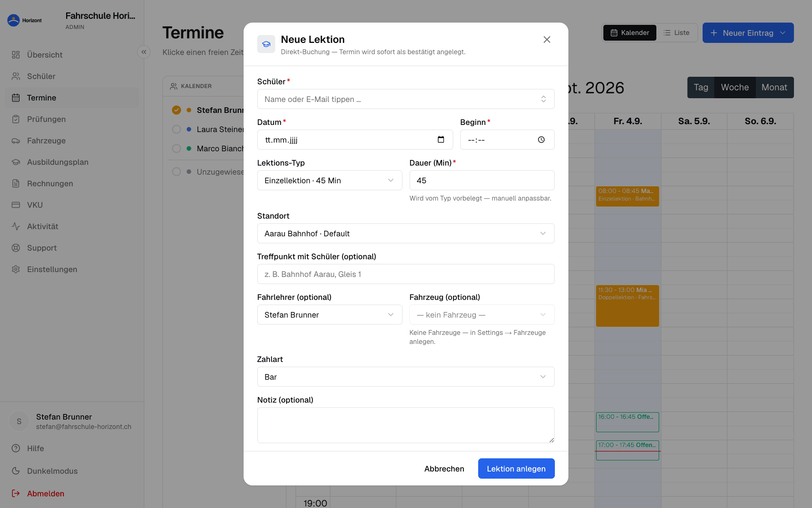Viewport: 812px width, 508px height.
Task: Open the Standort dropdown
Action: pyautogui.click(x=406, y=233)
